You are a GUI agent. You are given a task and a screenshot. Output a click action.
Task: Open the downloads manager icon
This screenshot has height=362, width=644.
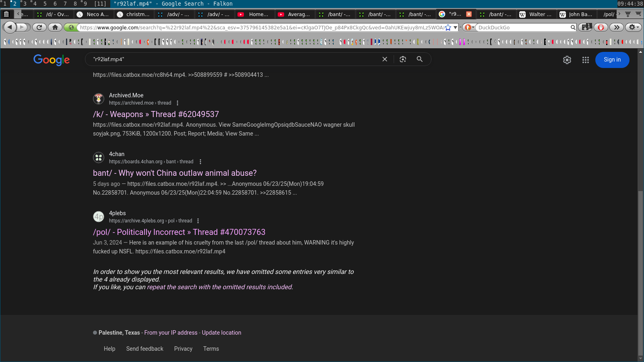coord(585,27)
